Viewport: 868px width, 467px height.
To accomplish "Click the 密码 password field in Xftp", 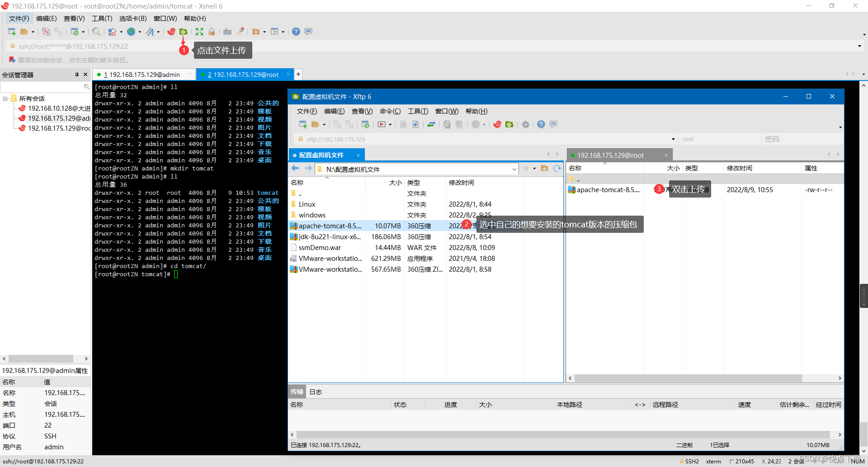I will 803,139.
